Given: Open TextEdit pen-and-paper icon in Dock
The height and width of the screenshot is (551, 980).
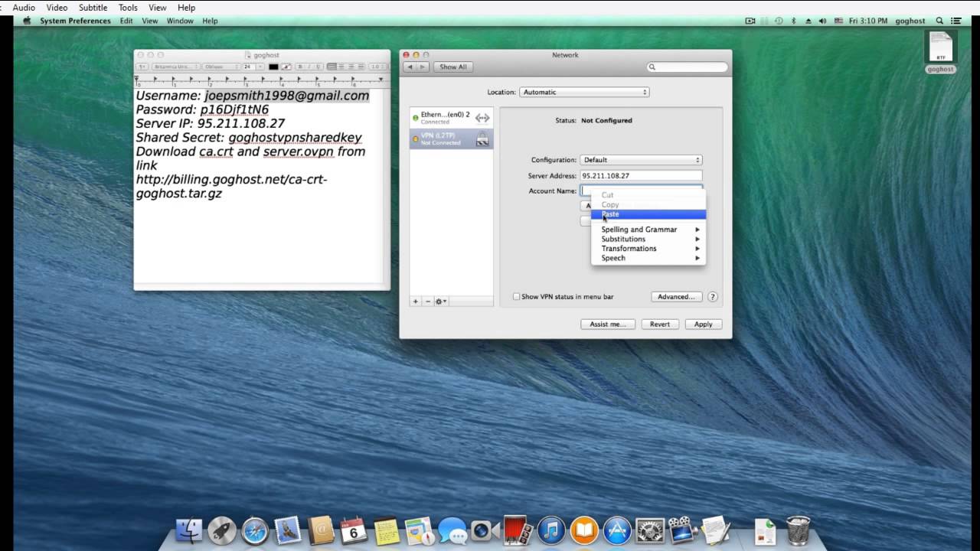Looking at the screenshot, I should click(715, 530).
